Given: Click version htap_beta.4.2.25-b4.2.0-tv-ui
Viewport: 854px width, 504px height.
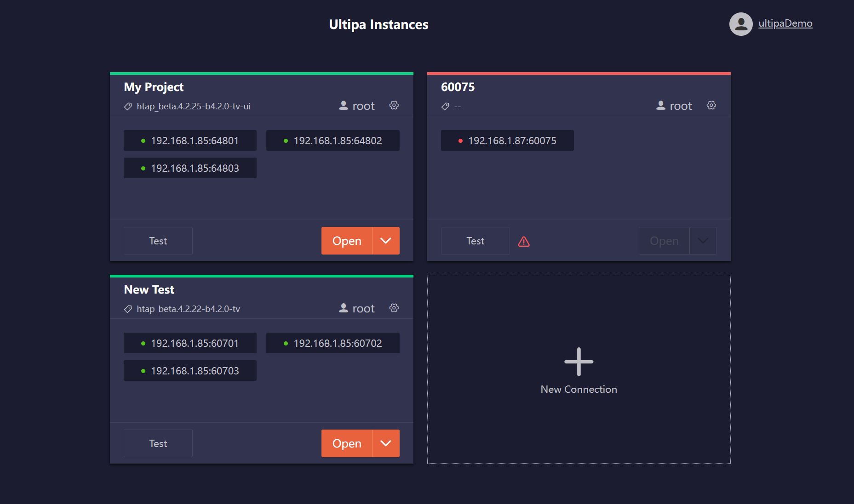Looking at the screenshot, I should click(x=194, y=107).
